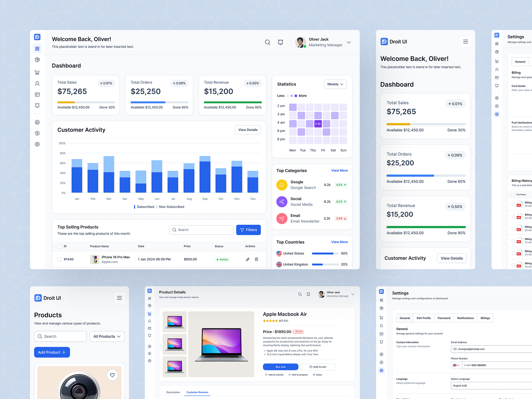Switch to the Edit Profile settings tab
Image resolution: width=532 pixels, height=399 pixels.
click(423, 318)
